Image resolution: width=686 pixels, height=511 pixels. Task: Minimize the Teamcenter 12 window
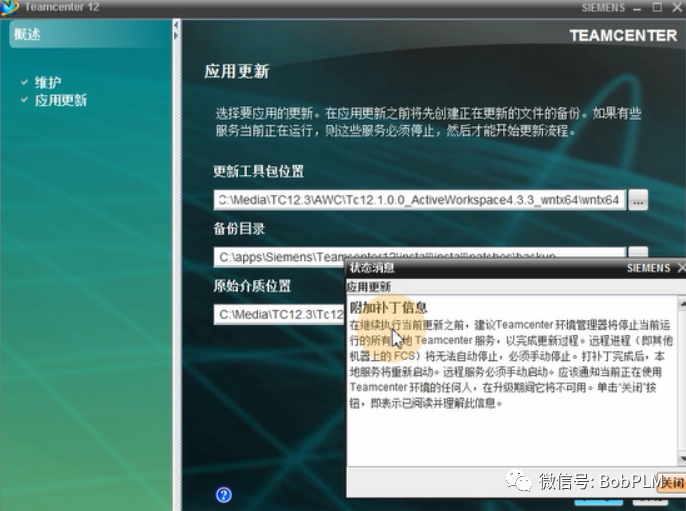(x=637, y=8)
